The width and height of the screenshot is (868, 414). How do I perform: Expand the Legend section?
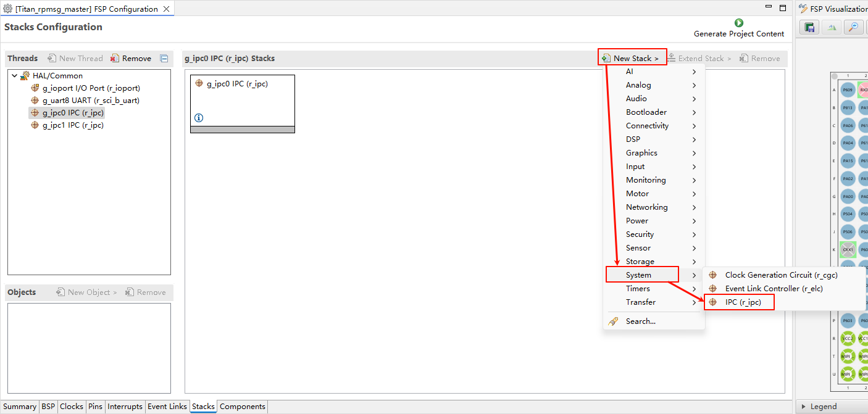pyautogui.click(x=803, y=407)
